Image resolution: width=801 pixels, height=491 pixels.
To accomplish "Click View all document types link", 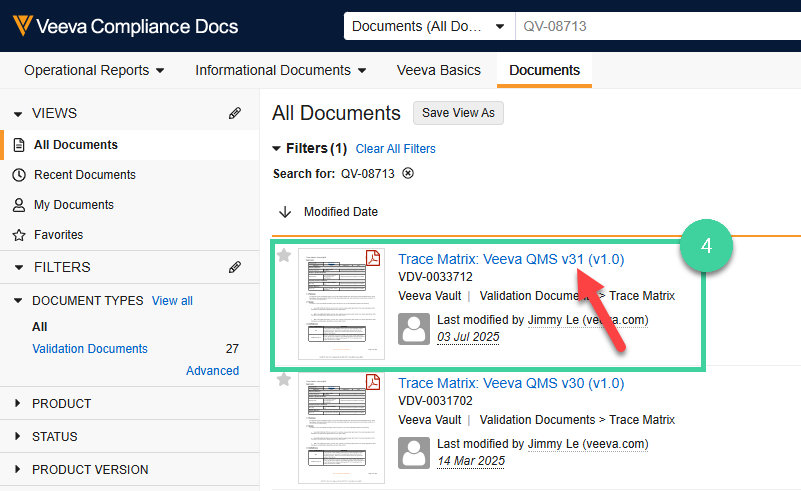I will coord(172,301).
